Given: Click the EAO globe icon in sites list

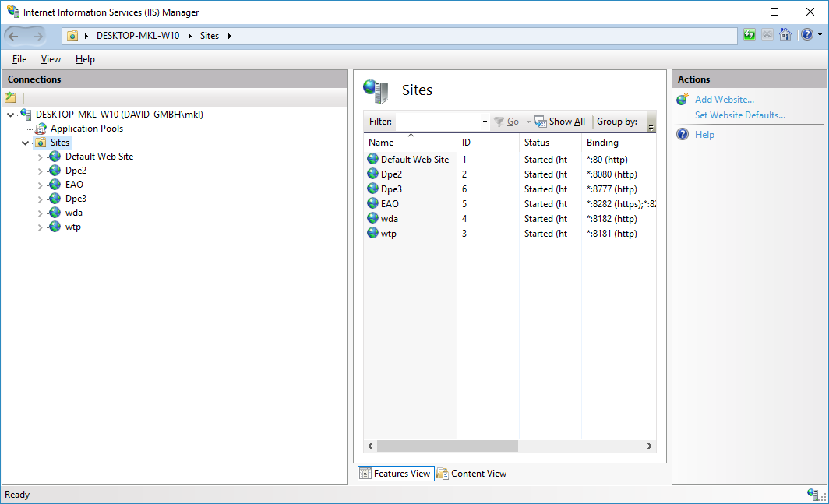Looking at the screenshot, I should pyautogui.click(x=372, y=204).
